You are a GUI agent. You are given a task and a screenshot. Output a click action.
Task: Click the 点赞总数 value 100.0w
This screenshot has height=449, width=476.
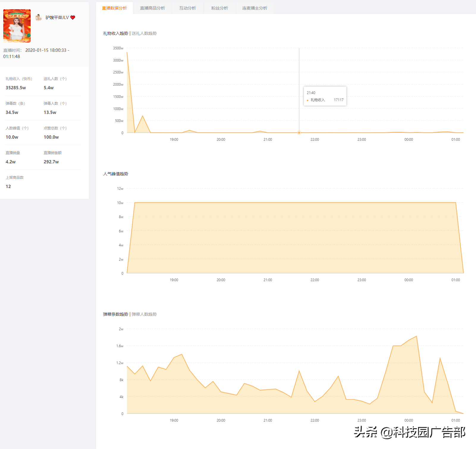pyautogui.click(x=51, y=137)
